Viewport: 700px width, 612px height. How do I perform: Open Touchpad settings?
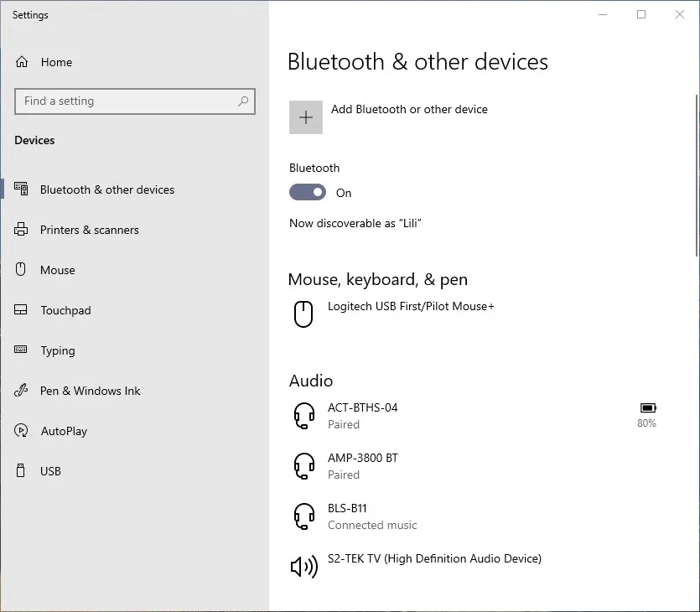tap(65, 310)
